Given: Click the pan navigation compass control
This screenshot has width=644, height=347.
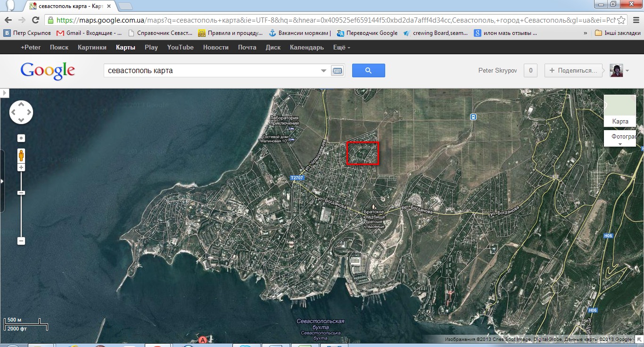Looking at the screenshot, I should pyautogui.click(x=21, y=112).
